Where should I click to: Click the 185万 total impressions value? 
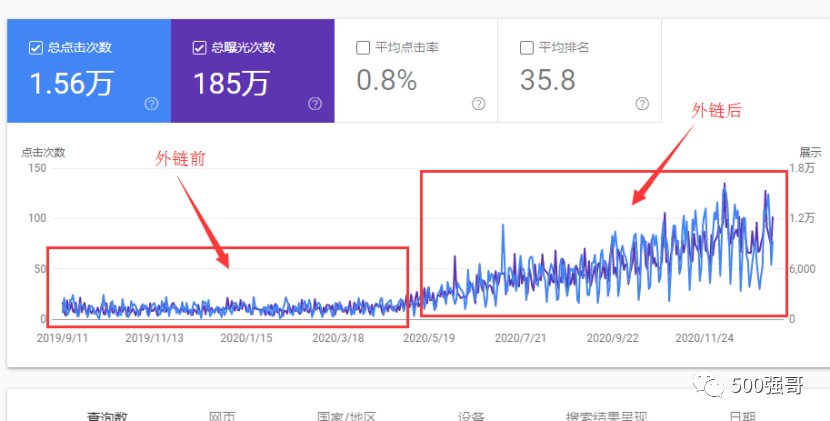click(x=231, y=83)
